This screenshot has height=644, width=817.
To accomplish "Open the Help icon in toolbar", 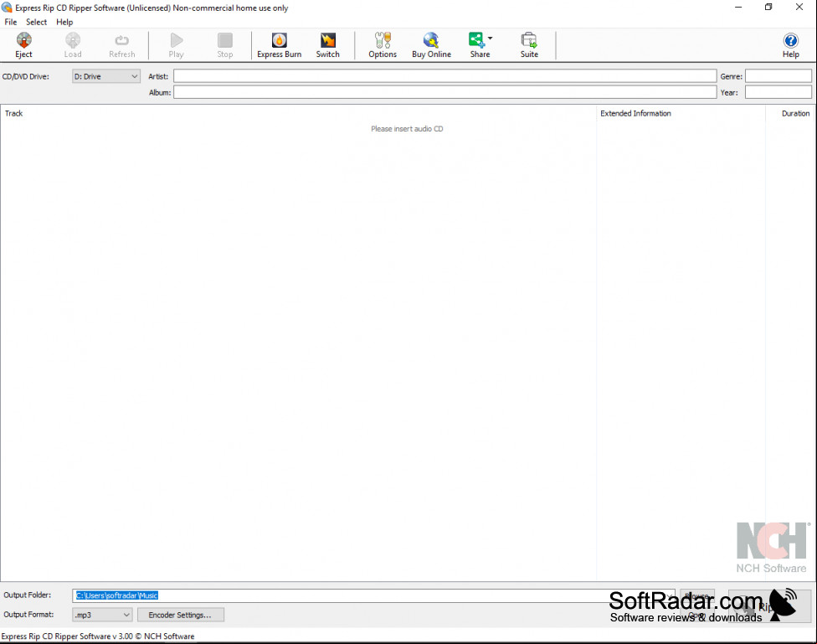I will pyautogui.click(x=790, y=45).
